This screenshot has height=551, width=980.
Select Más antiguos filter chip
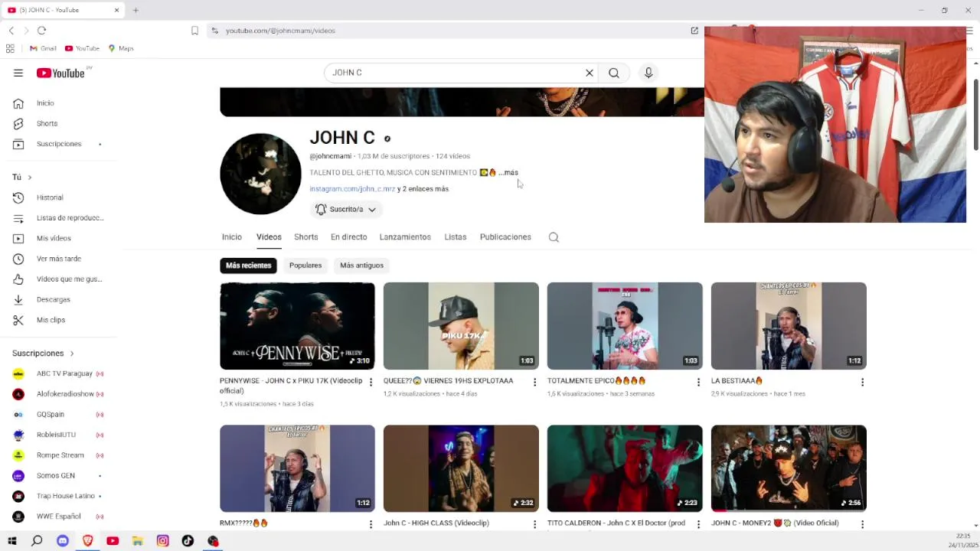[x=361, y=266]
